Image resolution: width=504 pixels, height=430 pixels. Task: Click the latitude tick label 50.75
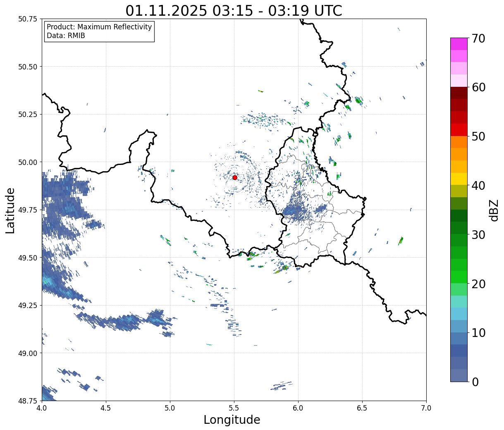[28, 19]
